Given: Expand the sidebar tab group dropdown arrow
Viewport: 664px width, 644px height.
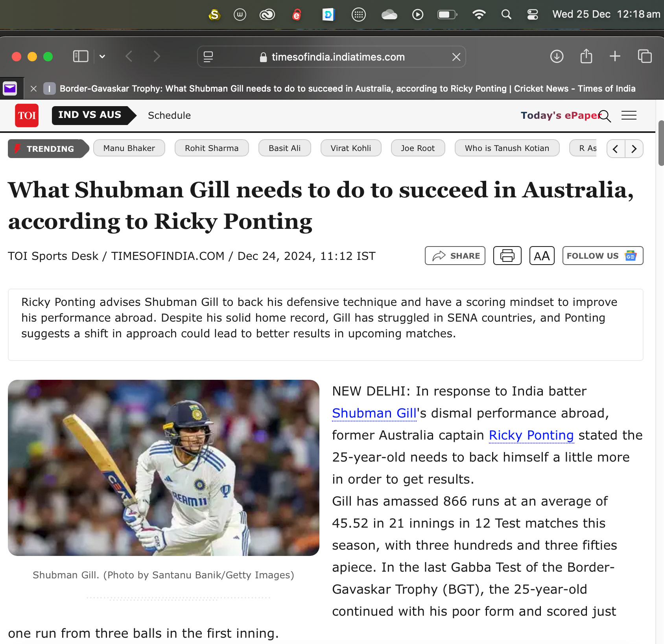Looking at the screenshot, I should (102, 57).
